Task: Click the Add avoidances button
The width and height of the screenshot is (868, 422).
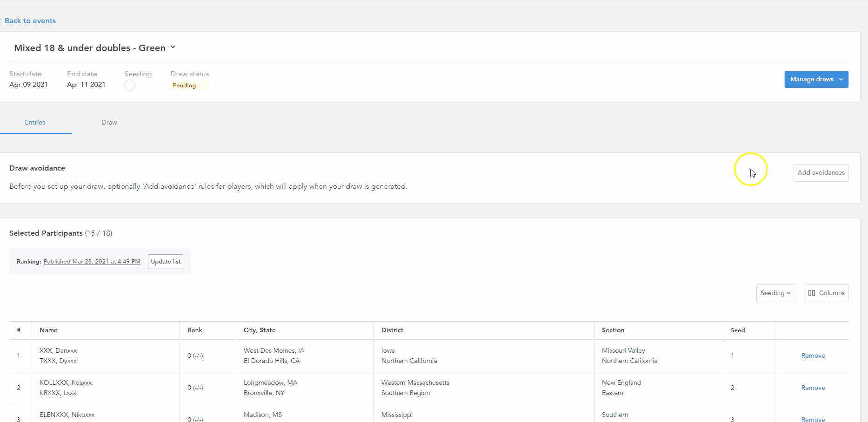Action: tap(821, 173)
